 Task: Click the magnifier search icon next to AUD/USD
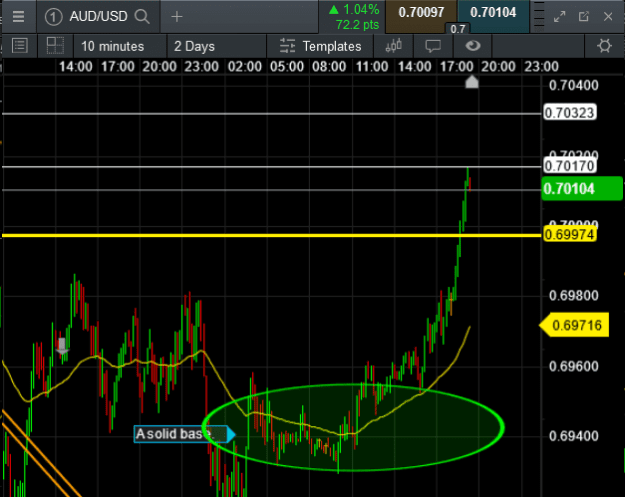[142, 16]
